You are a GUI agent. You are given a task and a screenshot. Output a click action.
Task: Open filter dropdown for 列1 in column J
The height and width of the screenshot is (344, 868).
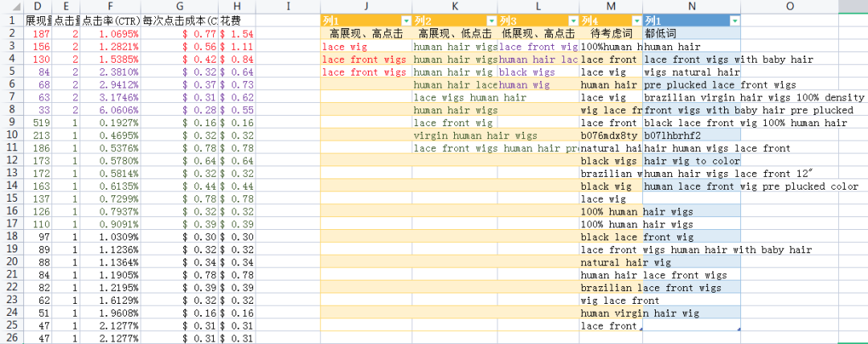pyautogui.click(x=407, y=21)
